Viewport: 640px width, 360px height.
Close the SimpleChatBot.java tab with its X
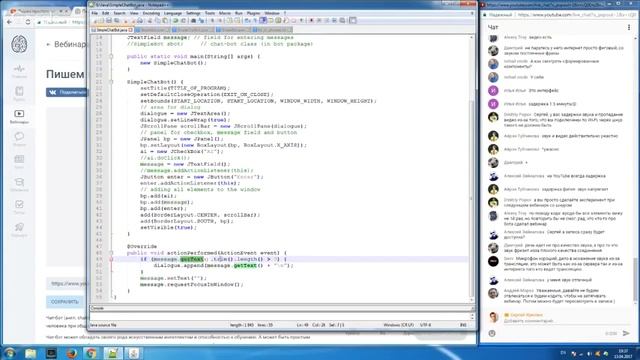131,30
